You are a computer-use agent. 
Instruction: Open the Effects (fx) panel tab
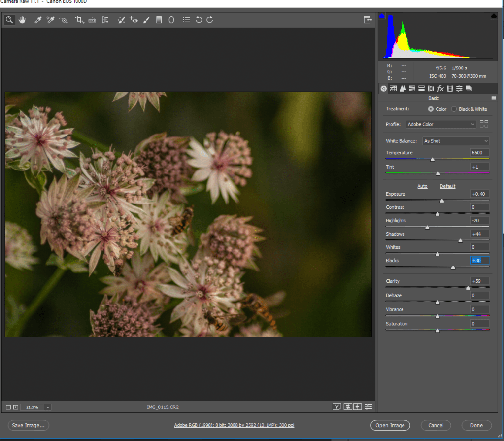(440, 89)
